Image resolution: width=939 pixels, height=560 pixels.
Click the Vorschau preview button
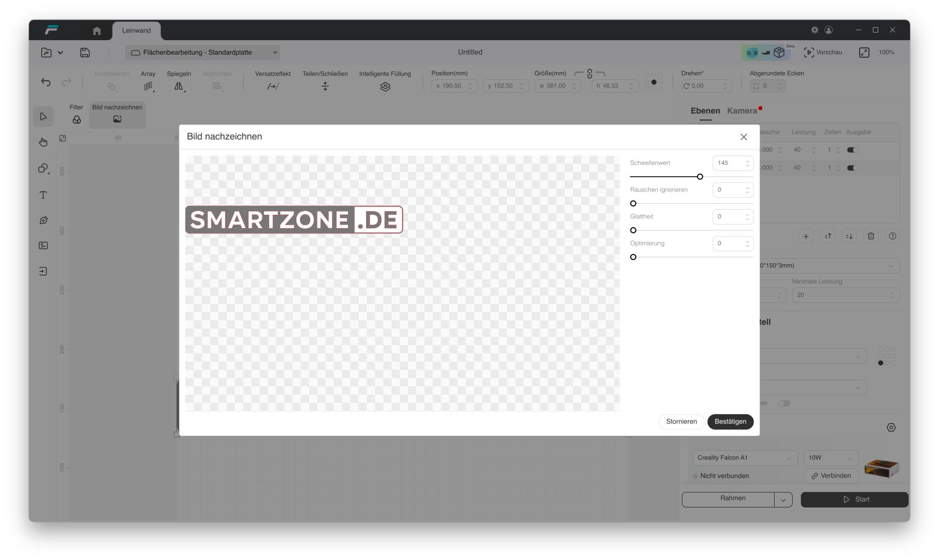pyautogui.click(x=823, y=52)
